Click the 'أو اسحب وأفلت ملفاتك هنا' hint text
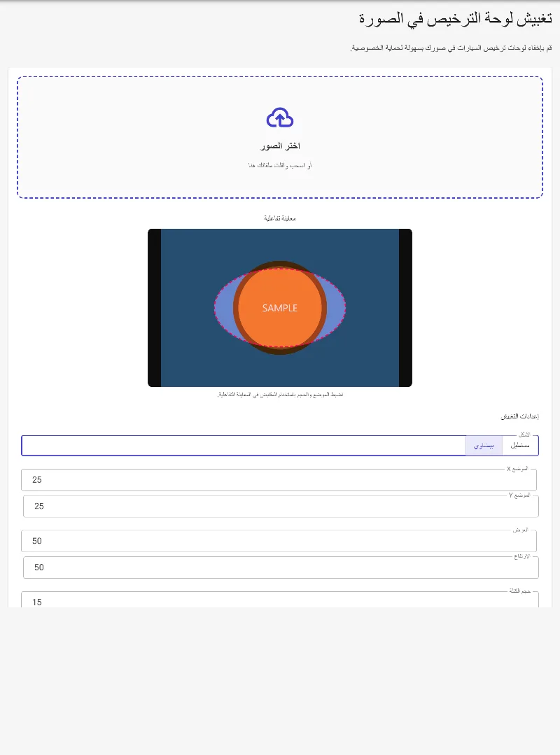Screen dimensions: 560x755 click(x=280, y=166)
